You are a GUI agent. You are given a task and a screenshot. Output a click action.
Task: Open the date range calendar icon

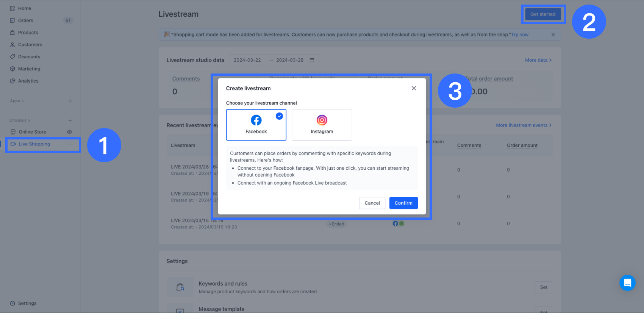point(312,60)
